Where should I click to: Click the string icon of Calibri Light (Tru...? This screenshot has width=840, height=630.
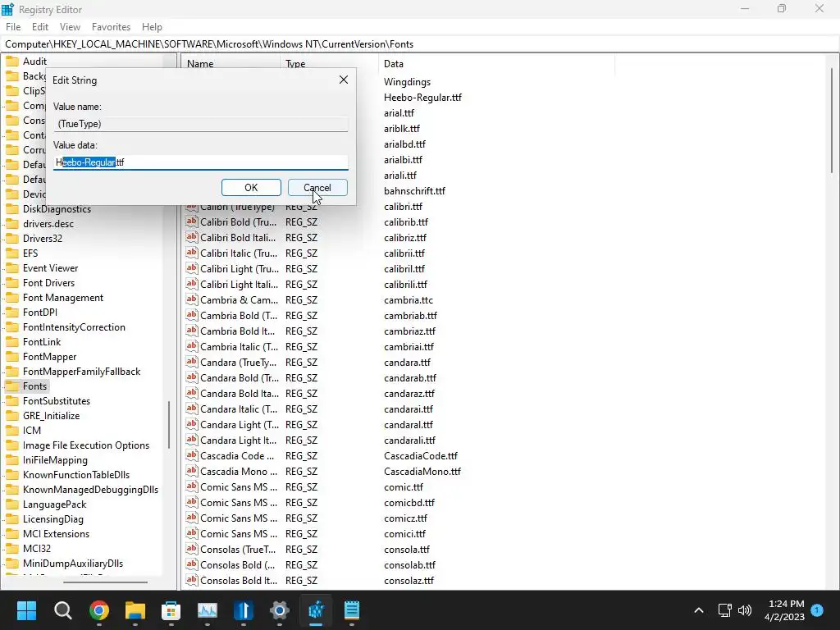tap(191, 268)
